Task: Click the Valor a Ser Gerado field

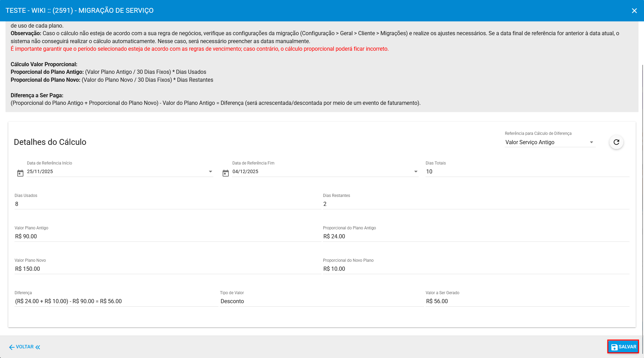Action: [527, 301]
